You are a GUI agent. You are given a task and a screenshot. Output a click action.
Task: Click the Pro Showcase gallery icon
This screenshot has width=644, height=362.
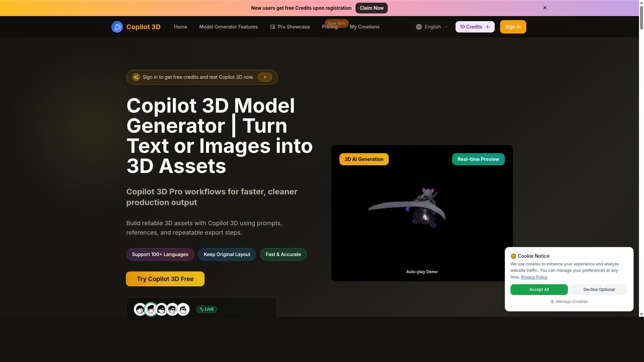tap(272, 27)
